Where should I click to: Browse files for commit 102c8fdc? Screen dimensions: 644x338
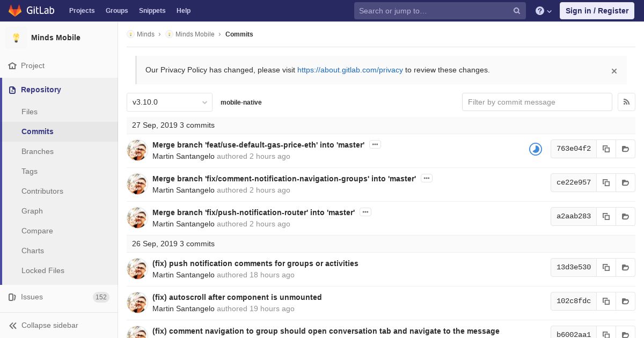(x=625, y=301)
